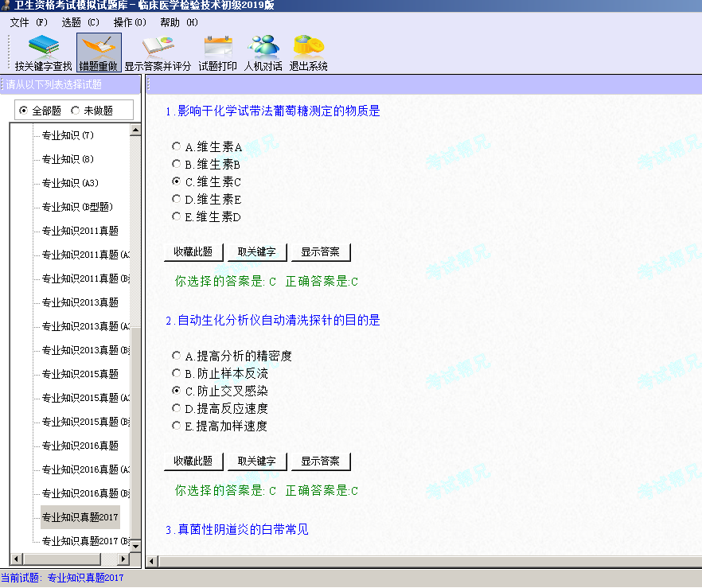Click 取关键字 button under question 2

click(x=257, y=461)
